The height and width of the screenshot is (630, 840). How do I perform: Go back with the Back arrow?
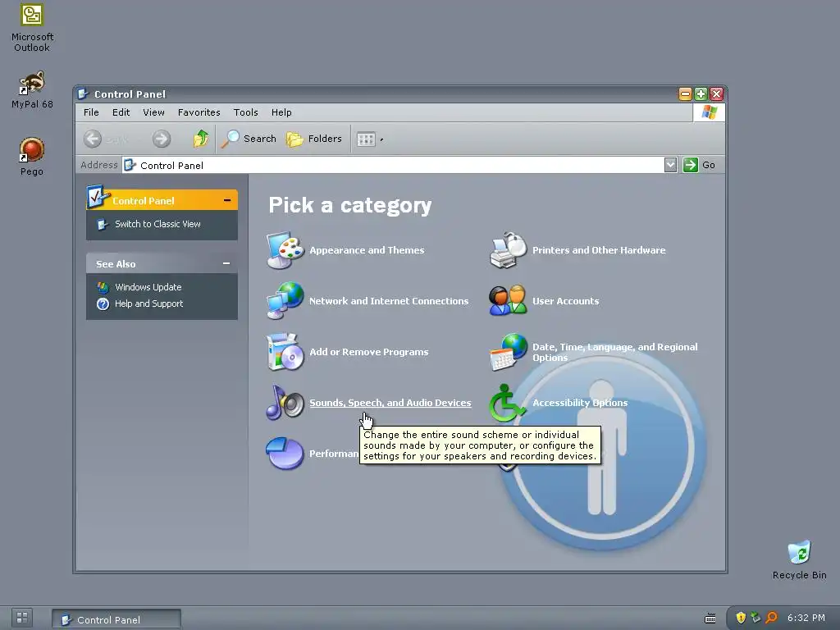pos(93,139)
